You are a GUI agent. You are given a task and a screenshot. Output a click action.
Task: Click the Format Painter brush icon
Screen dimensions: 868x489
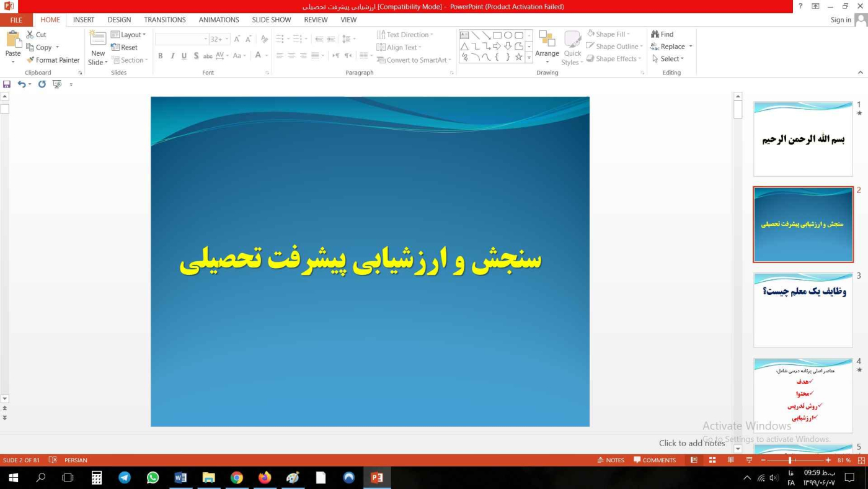coord(30,60)
